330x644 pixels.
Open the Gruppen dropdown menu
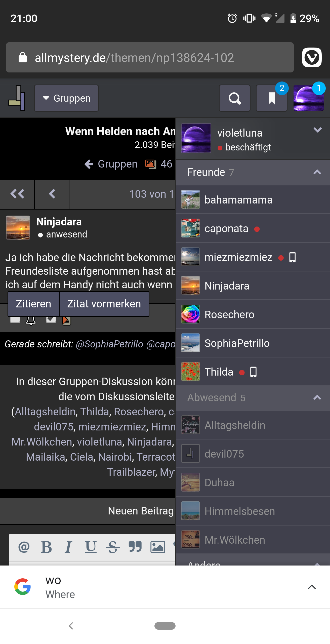66,98
